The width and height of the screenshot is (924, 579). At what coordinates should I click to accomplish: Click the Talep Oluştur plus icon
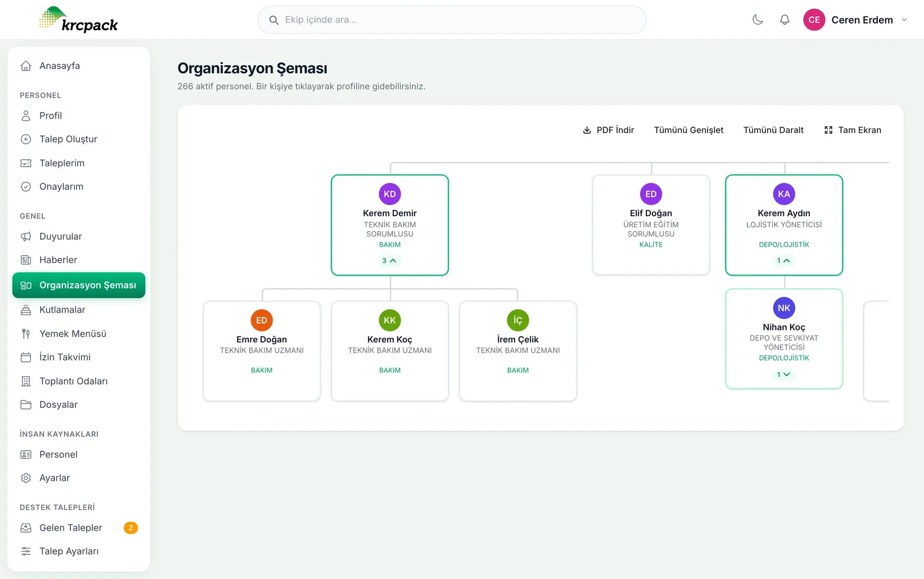(x=26, y=139)
